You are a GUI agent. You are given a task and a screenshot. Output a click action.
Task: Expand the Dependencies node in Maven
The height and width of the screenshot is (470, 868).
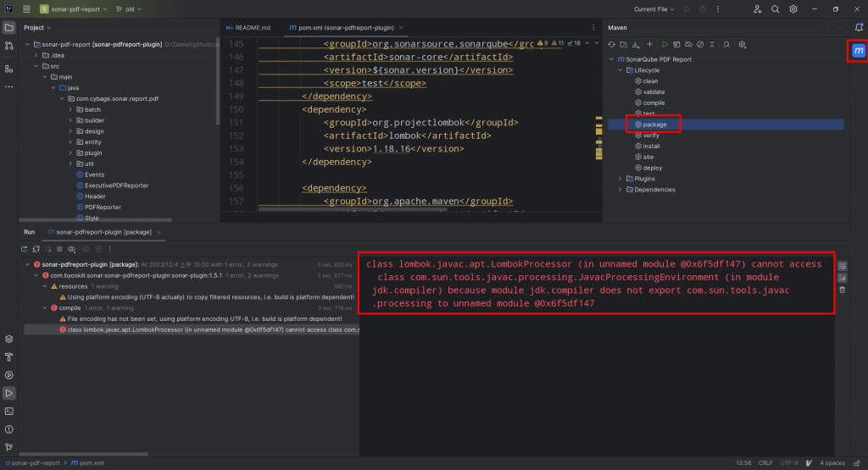[620, 190]
